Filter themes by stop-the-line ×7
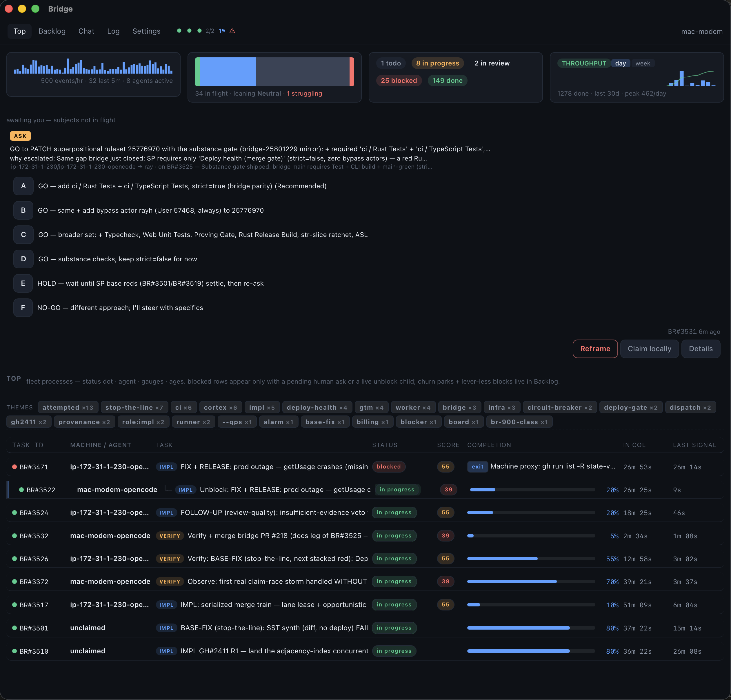The width and height of the screenshot is (731, 700). click(x=134, y=407)
